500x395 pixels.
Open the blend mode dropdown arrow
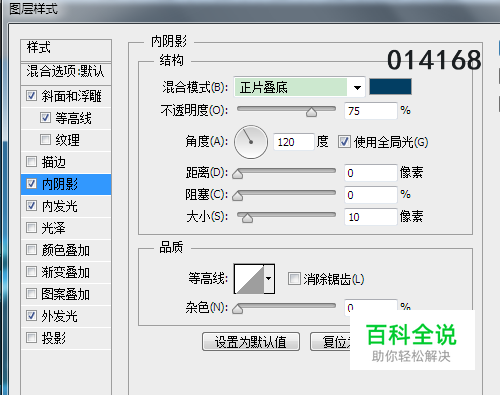click(357, 88)
